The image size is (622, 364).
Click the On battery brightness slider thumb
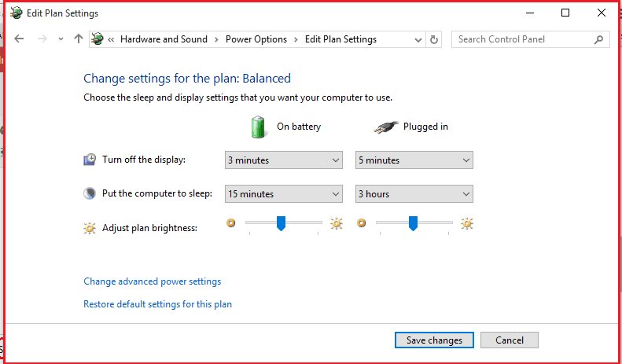(x=281, y=223)
